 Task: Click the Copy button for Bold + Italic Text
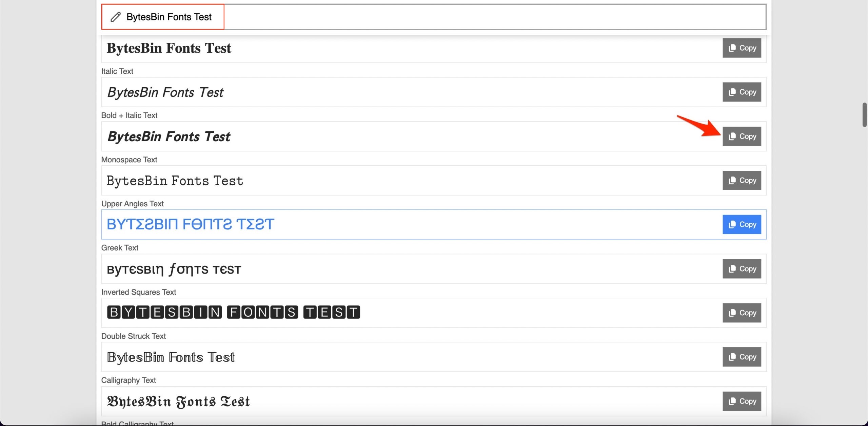coord(742,136)
